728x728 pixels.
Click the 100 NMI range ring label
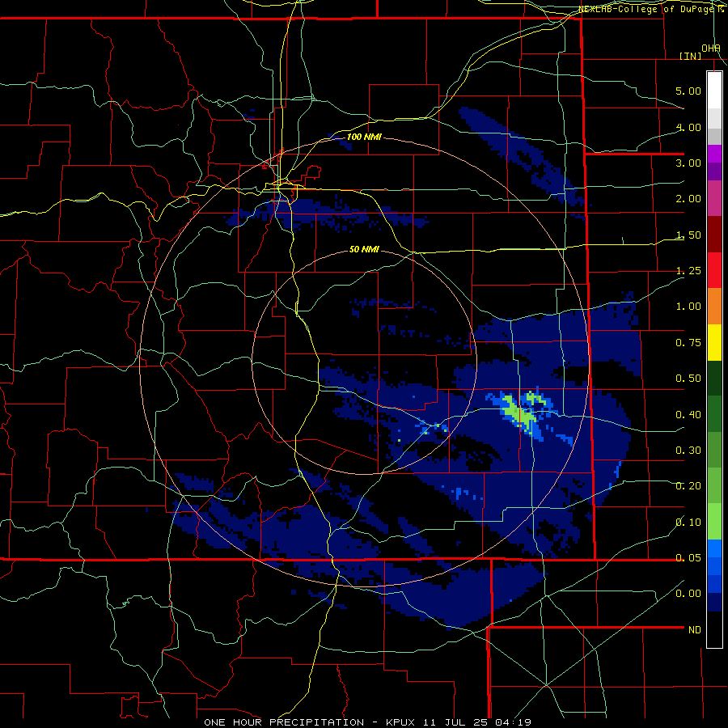(x=364, y=137)
